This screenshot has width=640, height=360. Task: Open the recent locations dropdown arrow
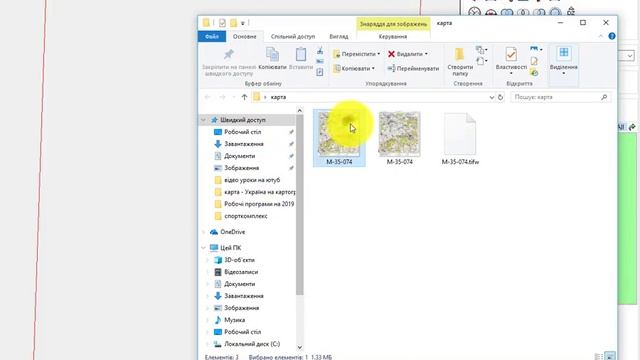coord(234,97)
